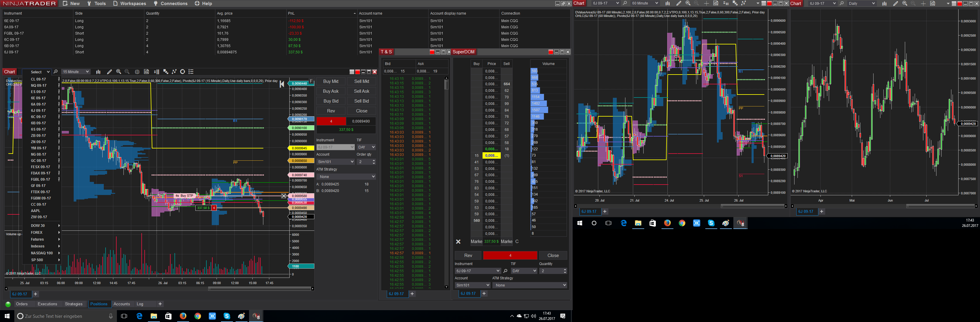The image size is (980, 322).
Task: Open bar type settings in 15 Minute chart
Action: (x=98, y=72)
